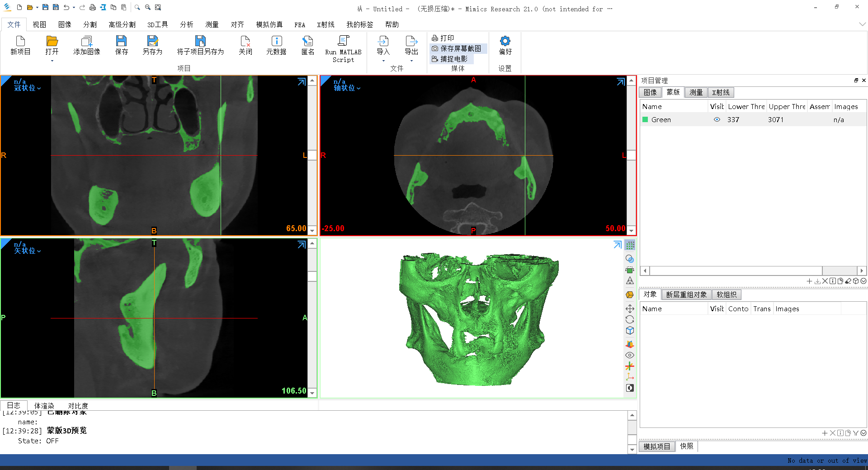This screenshot has width=868, height=470.
Task: Click the 3D transparency circles icon
Action: (x=630, y=259)
